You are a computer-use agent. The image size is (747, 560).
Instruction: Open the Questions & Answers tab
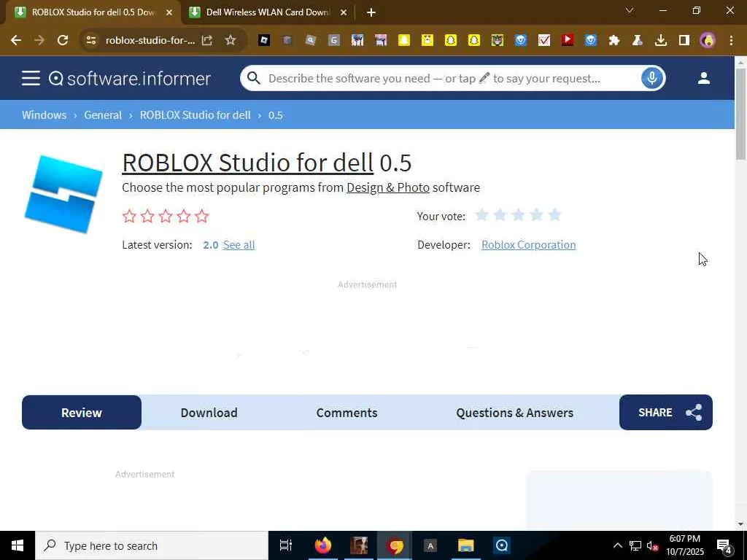pyautogui.click(x=514, y=413)
